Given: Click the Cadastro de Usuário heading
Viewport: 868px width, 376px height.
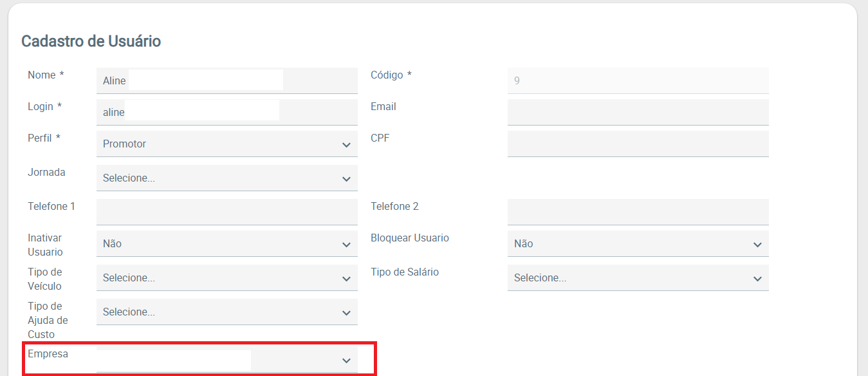Looking at the screenshot, I should tap(91, 41).
